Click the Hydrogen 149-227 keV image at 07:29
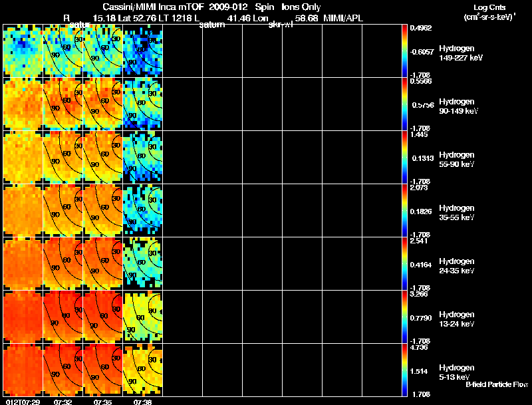532x405 pixels. coord(23,51)
